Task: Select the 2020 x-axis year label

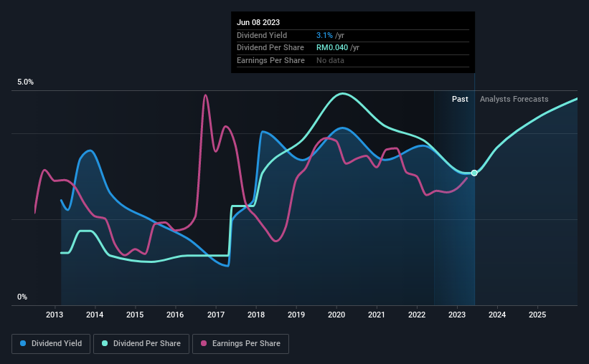Action: pyautogui.click(x=336, y=315)
